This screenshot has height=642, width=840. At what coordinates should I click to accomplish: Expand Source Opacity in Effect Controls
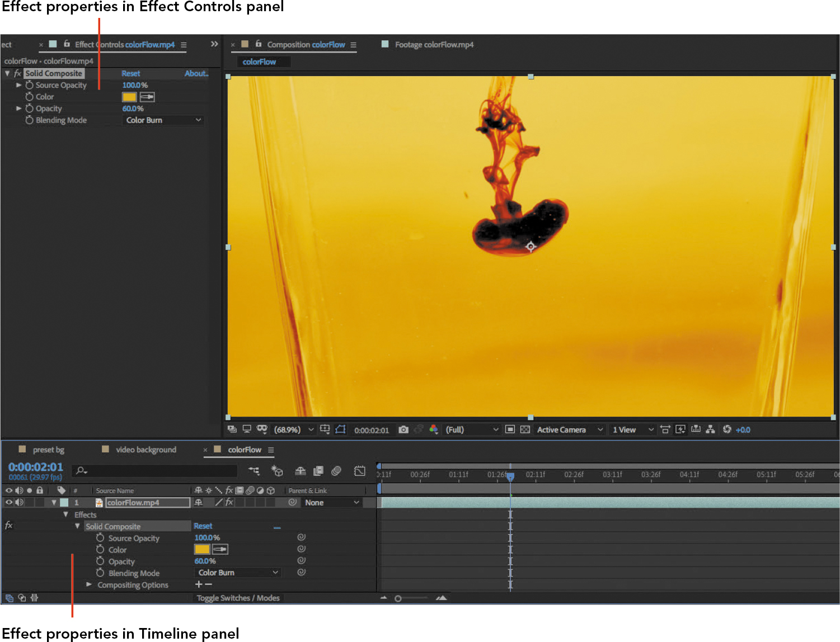coord(18,85)
